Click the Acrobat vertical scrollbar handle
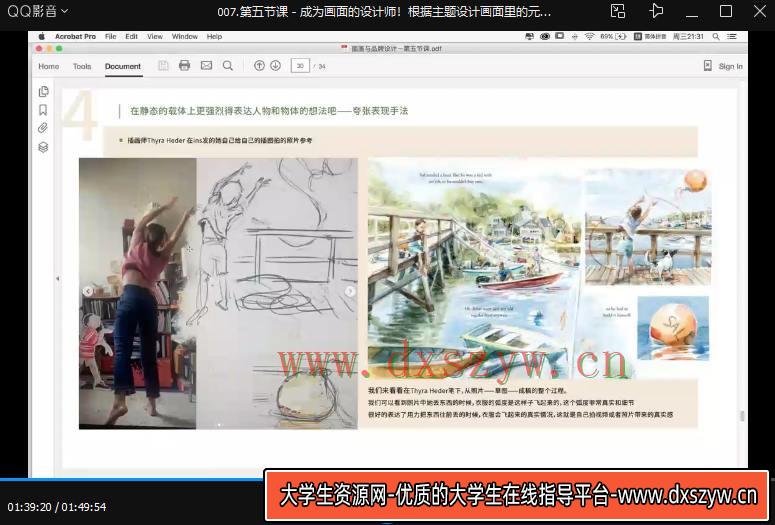 point(742,416)
